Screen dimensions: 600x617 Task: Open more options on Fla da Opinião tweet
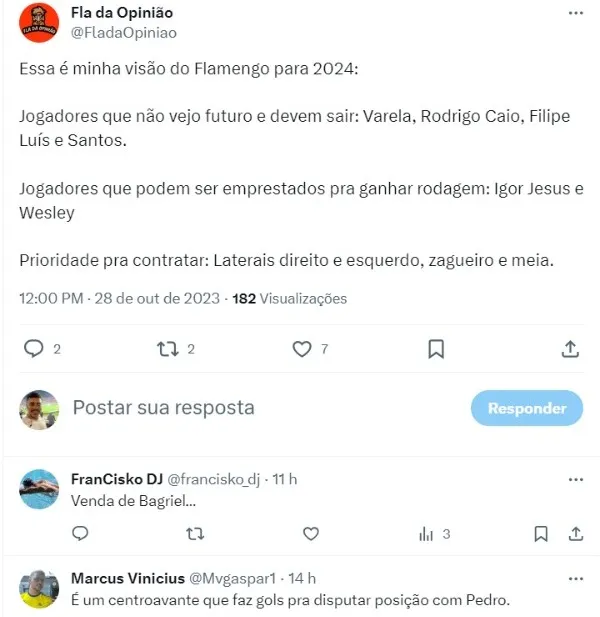pos(576,13)
